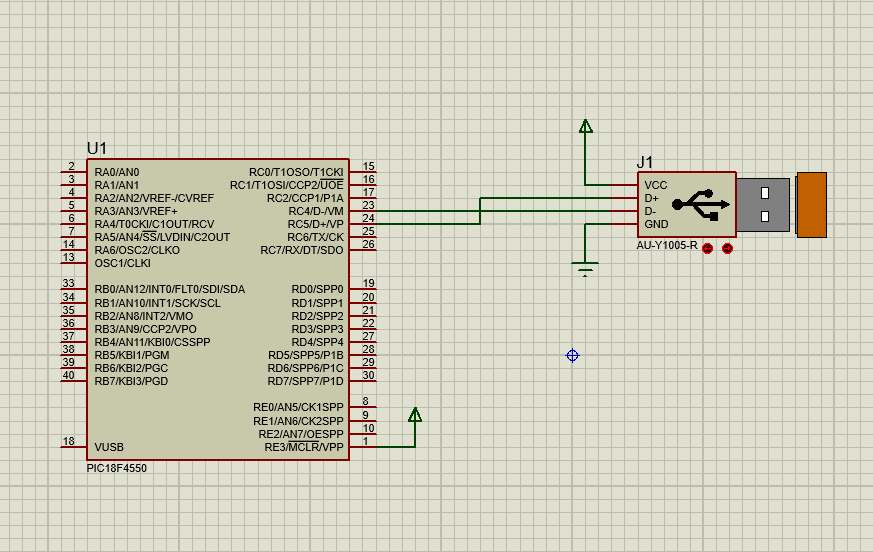This screenshot has height=552, width=873.
Task: Click the RA5/AN4/SS/LVDIN/C2OUT pin label
Action: click(x=162, y=237)
